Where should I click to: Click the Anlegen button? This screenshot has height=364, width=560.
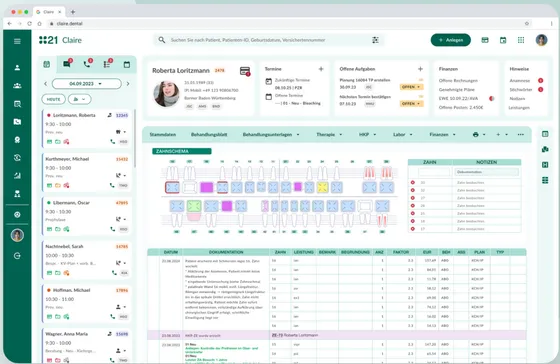coord(451,40)
